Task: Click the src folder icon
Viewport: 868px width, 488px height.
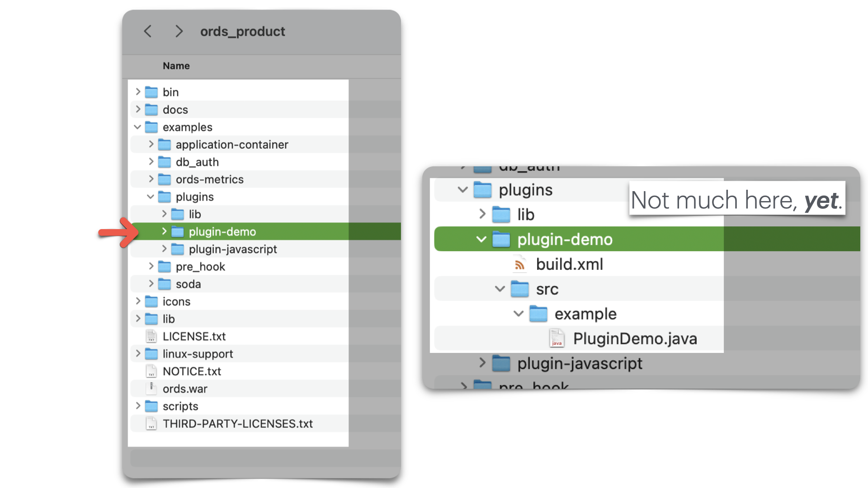Action: pos(519,289)
